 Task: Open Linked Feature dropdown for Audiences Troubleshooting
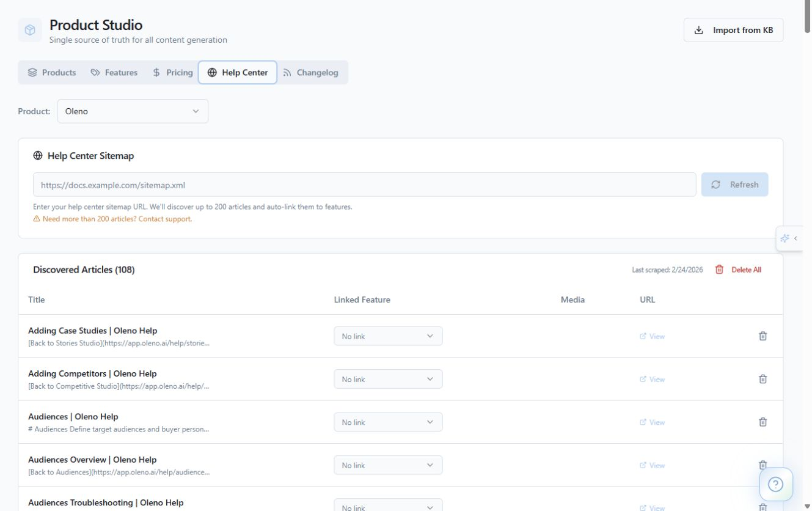388,506
